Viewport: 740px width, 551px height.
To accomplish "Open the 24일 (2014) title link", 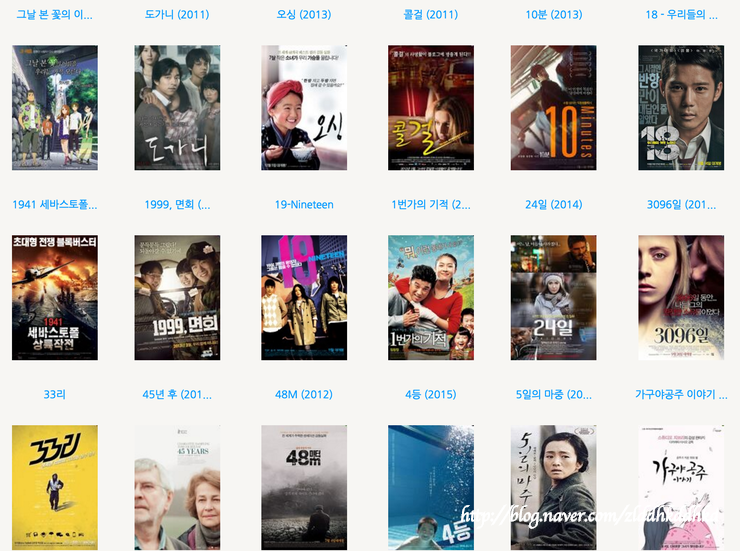I will 554,204.
